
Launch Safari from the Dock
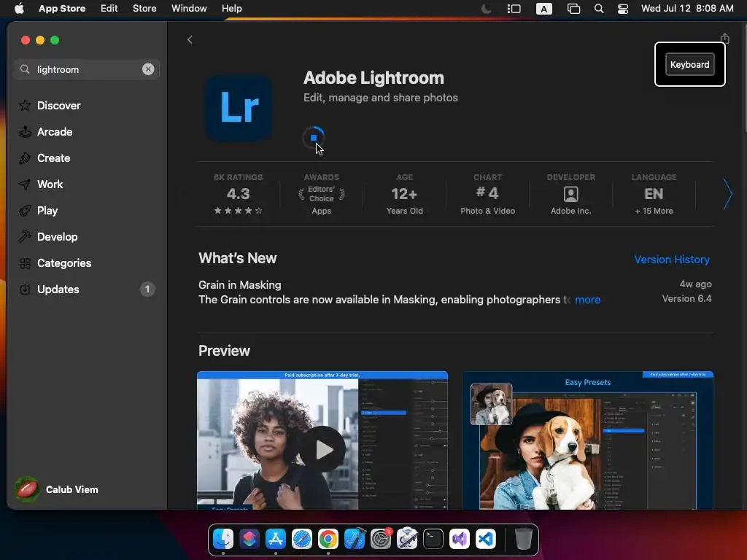pos(301,539)
